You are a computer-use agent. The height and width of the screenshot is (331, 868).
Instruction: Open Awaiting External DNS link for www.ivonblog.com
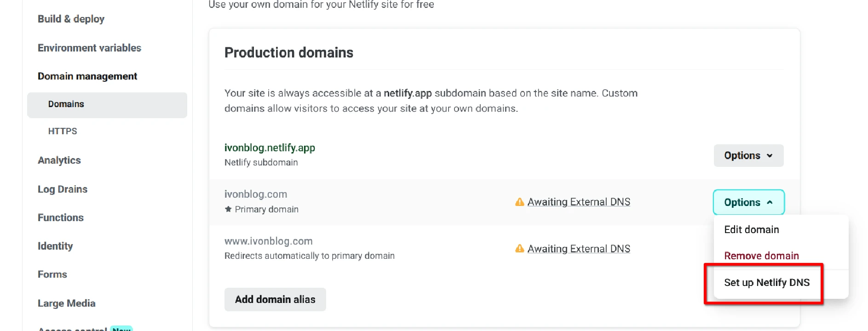click(x=579, y=249)
